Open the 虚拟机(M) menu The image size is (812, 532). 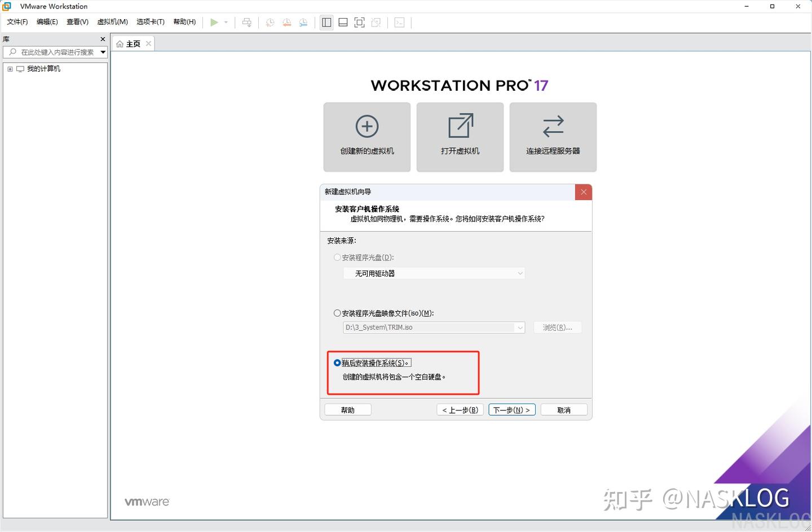[x=112, y=22]
